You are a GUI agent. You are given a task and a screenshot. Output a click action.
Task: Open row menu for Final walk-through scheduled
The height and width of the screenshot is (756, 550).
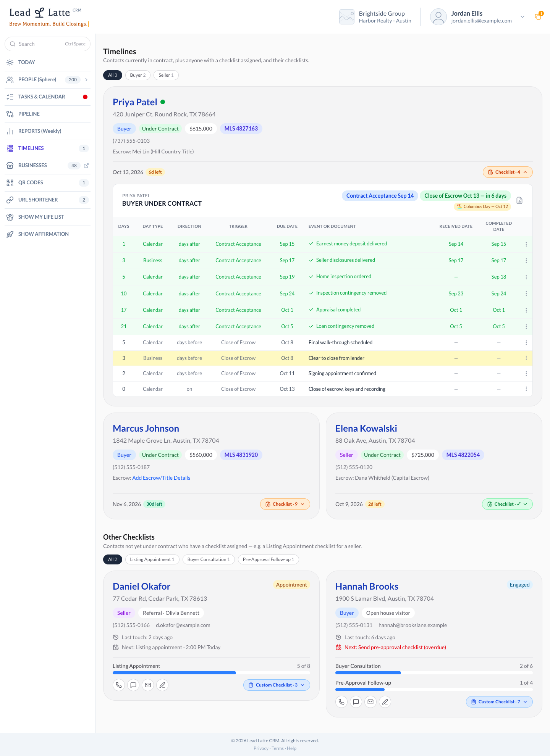tap(526, 343)
